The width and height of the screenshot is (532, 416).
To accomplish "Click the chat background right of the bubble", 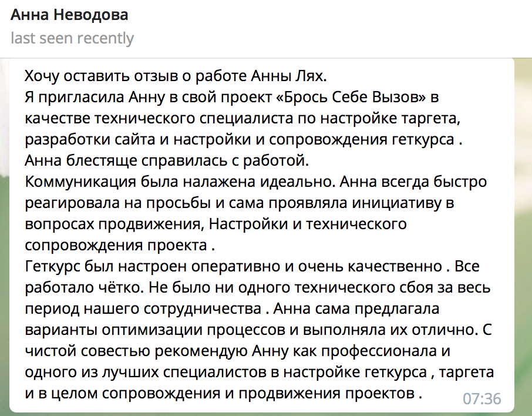I will (x=524, y=238).
